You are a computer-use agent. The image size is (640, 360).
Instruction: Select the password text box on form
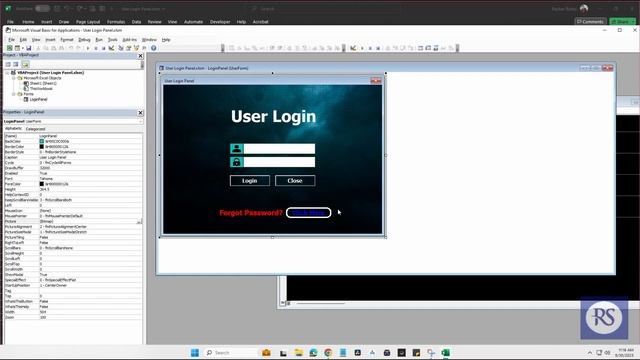click(279, 162)
